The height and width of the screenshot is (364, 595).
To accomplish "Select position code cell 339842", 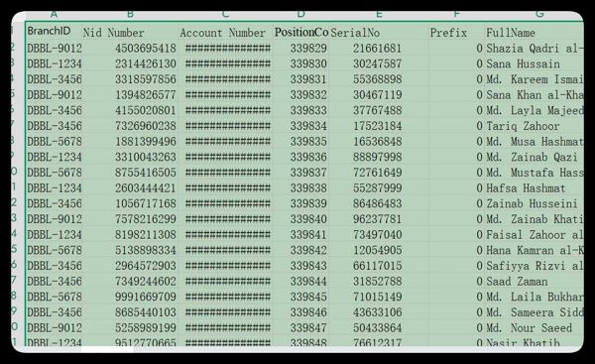I will (301, 251).
